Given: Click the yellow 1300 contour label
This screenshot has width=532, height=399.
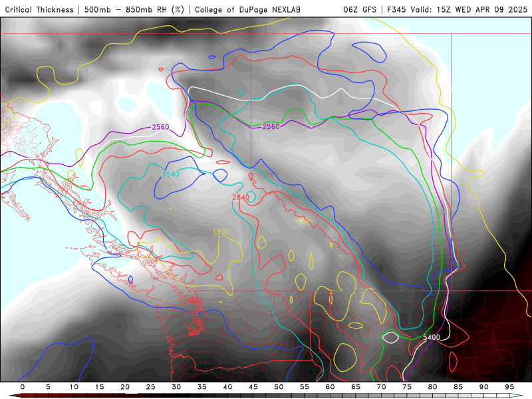Looking at the screenshot, I should point(221,231).
